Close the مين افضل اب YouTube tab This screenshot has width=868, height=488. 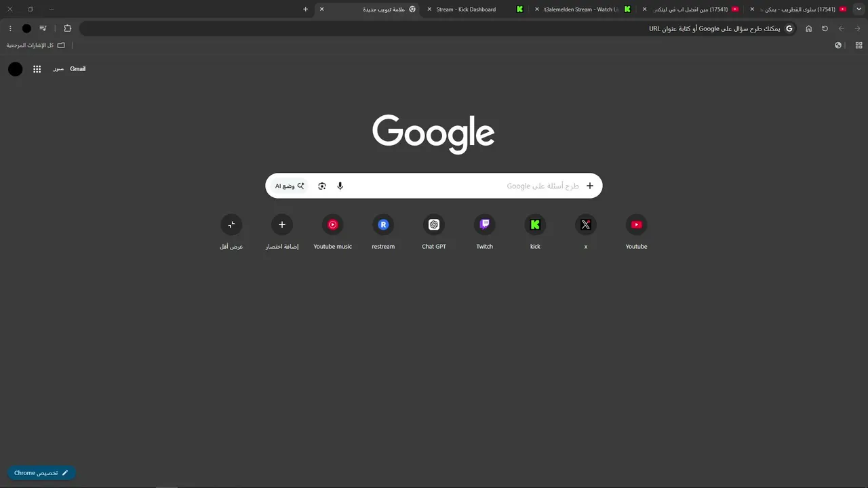pyautogui.click(x=644, y=9)
